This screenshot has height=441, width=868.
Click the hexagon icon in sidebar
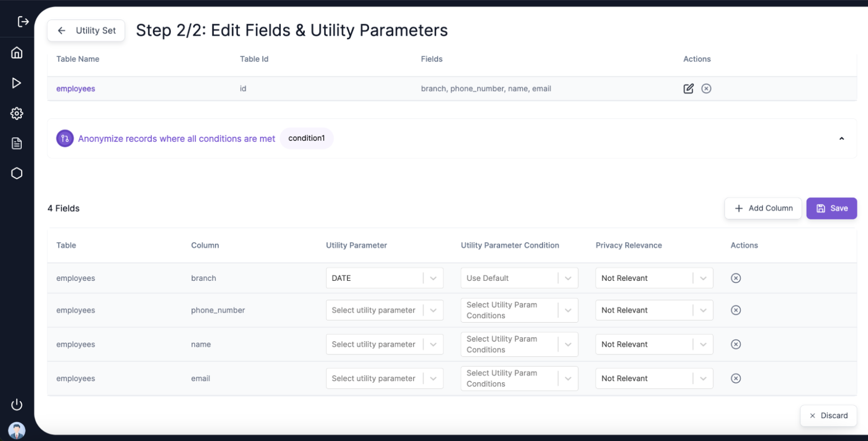(17, 174)
